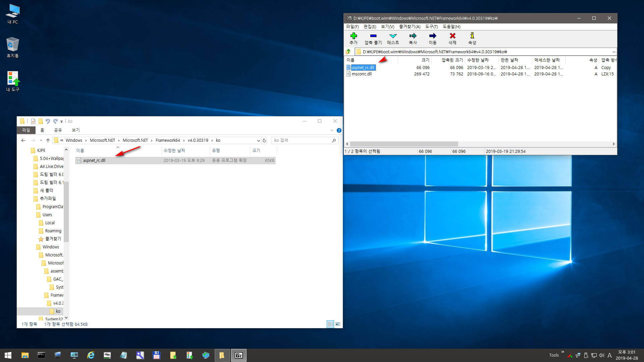Click the 7-Zip scroll right arrow
Image resolution: width=644 pixels, height=362 pixels.
tap(613, 144)
